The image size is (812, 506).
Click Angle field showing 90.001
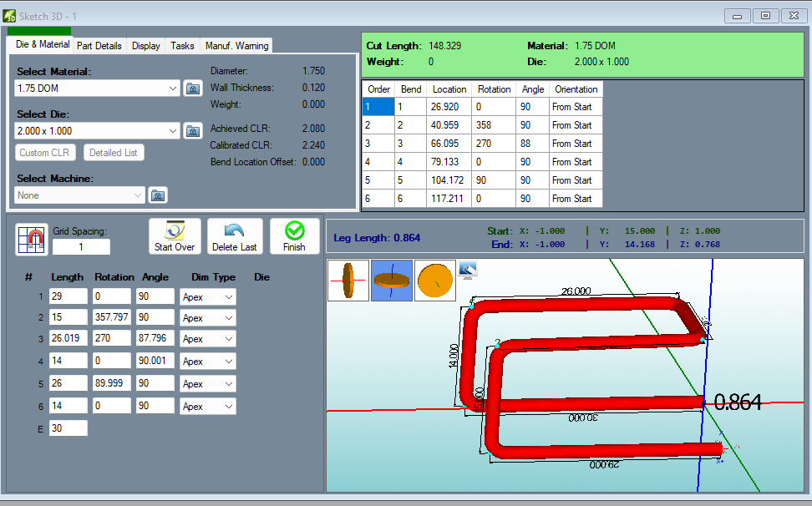155,360
